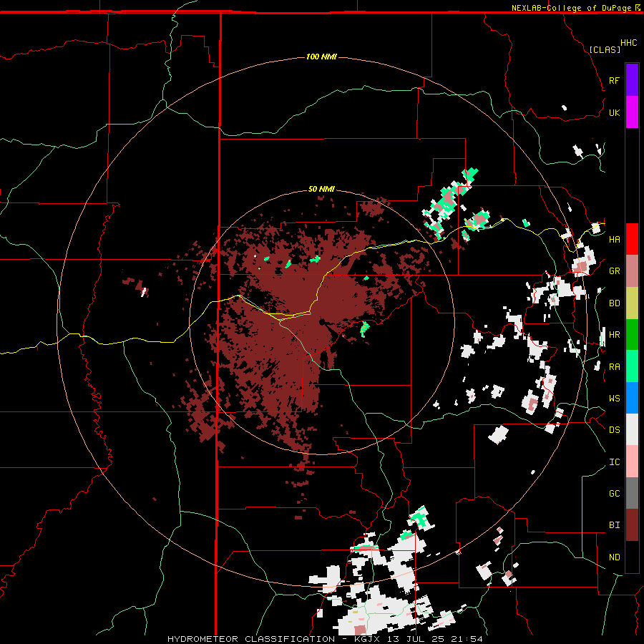Screen dimensions: 644x644
Task: Click the 21:54 timestamp
Action: pyautogui.click(x=467, y=639)
